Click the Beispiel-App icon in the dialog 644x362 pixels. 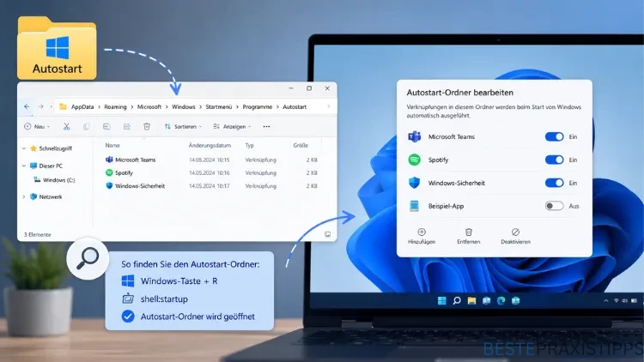pyautogui.click(x=415, y=206)
